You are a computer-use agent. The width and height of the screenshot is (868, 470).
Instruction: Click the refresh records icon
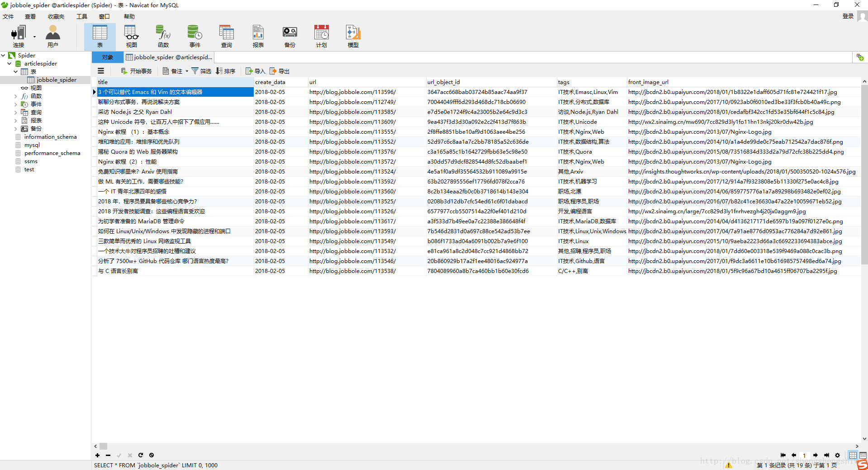pyautogui.click(x=141, y=455)
